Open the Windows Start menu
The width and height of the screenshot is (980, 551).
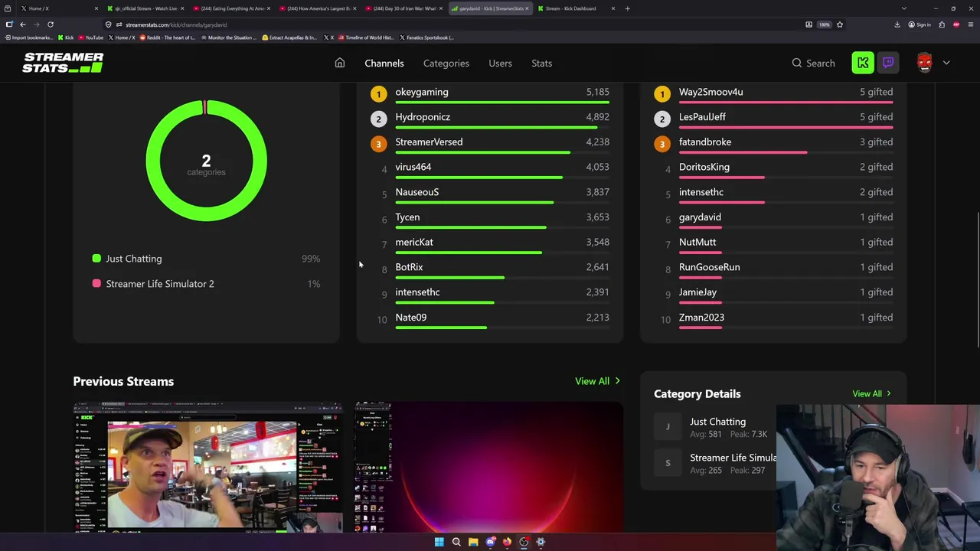tap(439, 542)
